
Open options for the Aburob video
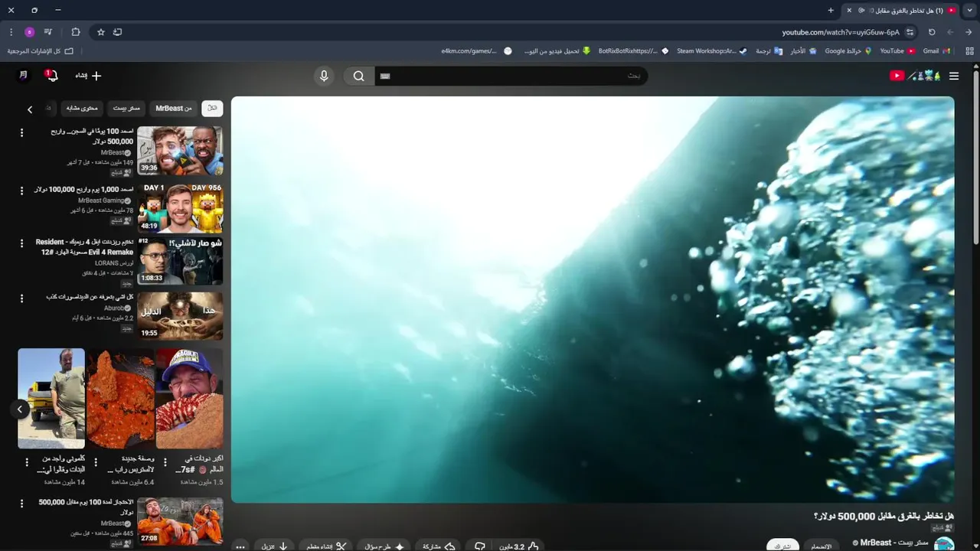point(21,298)
